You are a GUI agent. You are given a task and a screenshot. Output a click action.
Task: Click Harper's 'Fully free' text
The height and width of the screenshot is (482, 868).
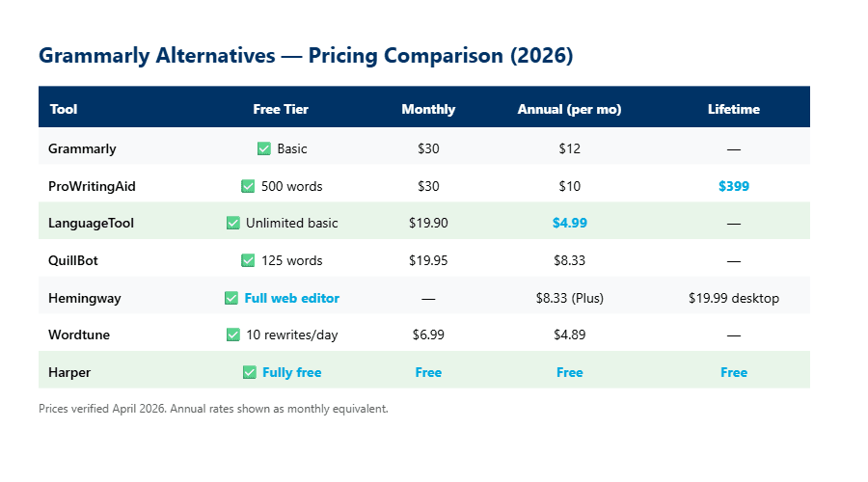(291, 372)
